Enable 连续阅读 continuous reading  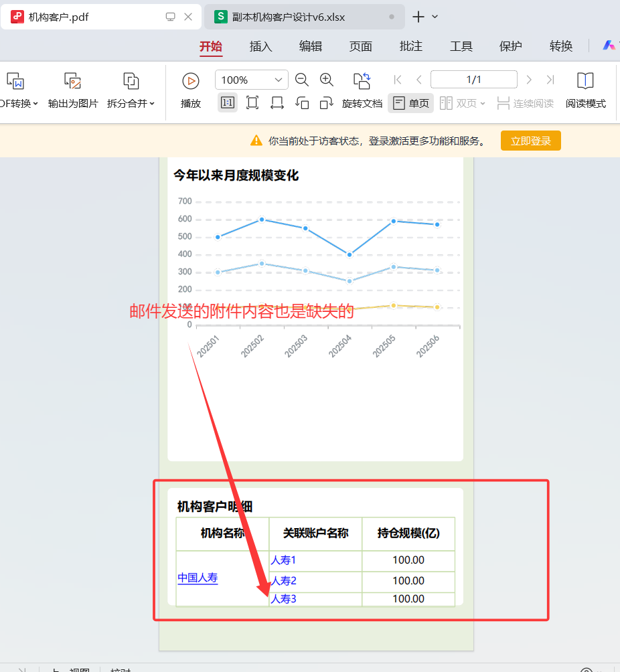tap(525, 103)
